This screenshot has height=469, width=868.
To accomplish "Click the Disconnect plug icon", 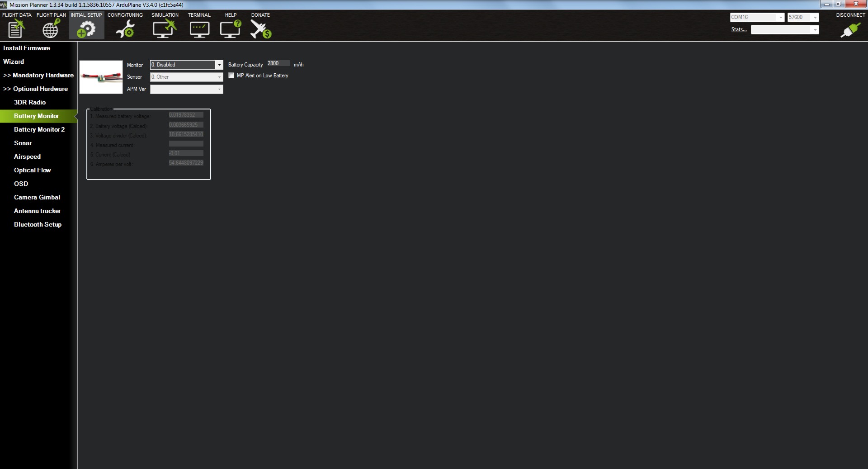I will [x=850, y=30].
